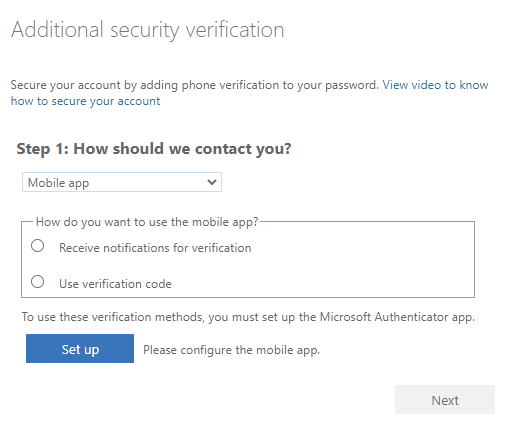Image resolution: width=517 pixels, height=434 pixels.
Task: Click the word password in the description sentence
Action: tap(352, 85)
